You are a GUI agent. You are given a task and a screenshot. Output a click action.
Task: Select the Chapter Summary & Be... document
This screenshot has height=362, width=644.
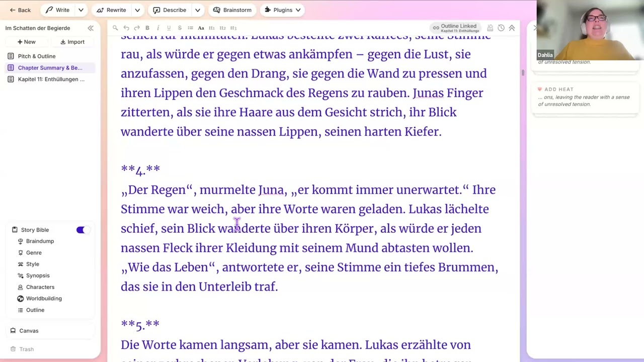[50, 68]
